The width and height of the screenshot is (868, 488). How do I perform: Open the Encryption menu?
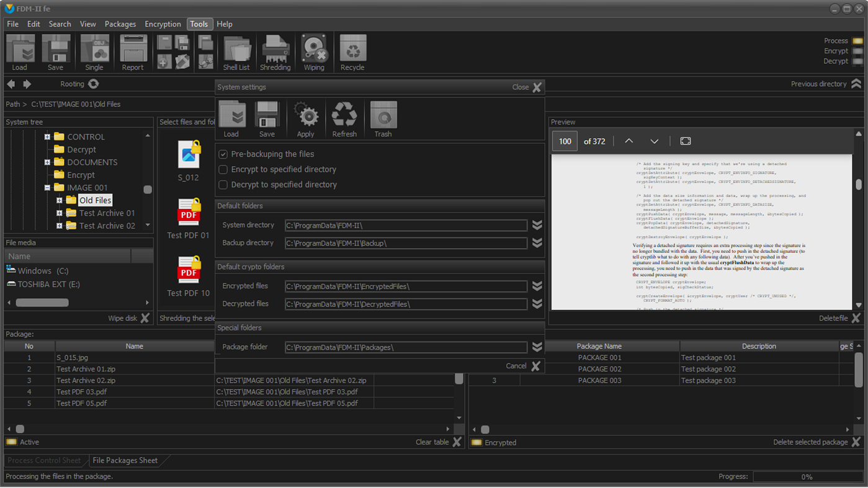click(x=163, y=24)
